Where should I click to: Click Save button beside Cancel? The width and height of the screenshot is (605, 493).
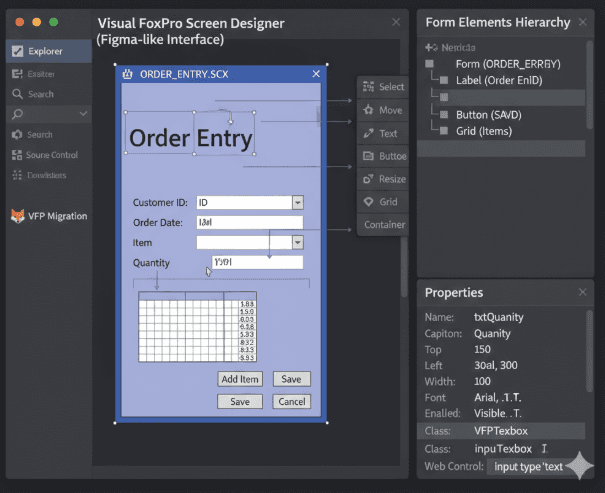click(x=240, y=402)
